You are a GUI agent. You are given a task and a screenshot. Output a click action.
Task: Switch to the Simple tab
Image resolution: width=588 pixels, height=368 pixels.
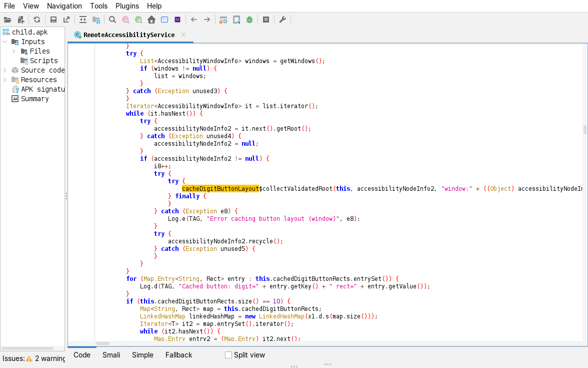pyautogui.click(x=142, y=355)
